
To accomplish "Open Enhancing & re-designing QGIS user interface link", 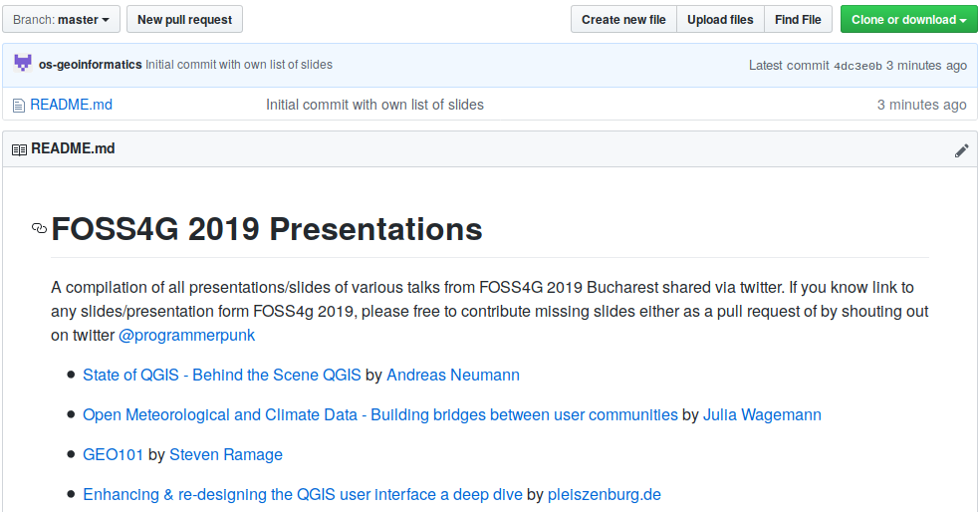I will pyautogui.click(x=303, y=494).
